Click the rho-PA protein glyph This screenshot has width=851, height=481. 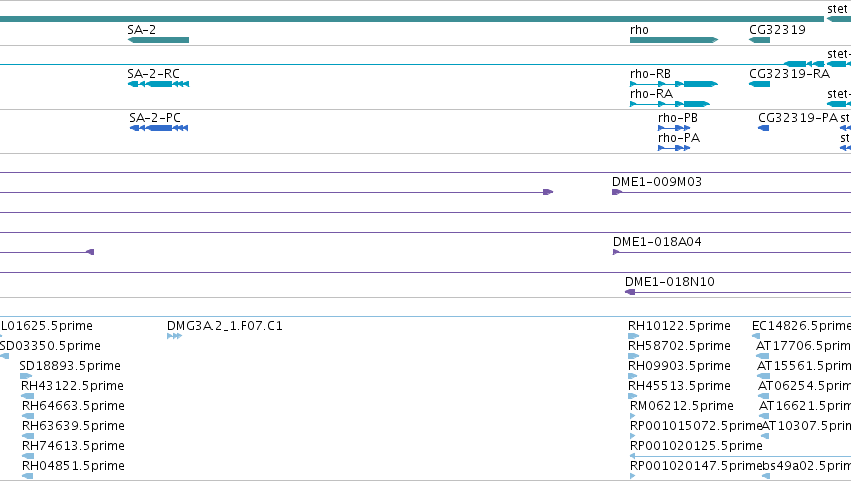(674, 148)
